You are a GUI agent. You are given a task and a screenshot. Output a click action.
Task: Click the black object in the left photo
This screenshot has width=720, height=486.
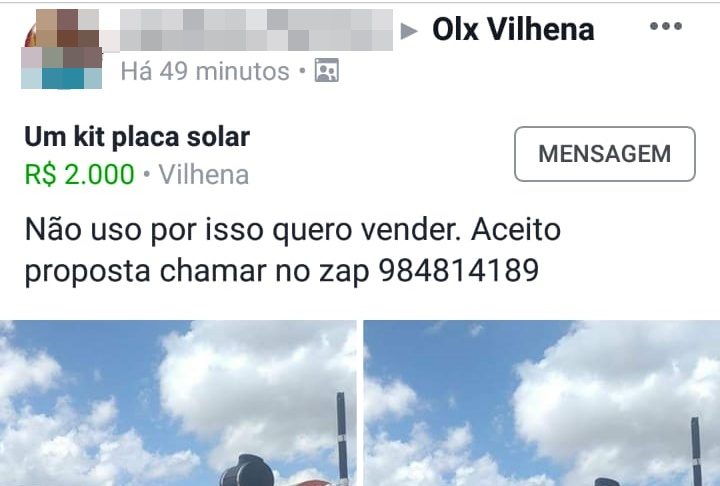pos(247,471)
